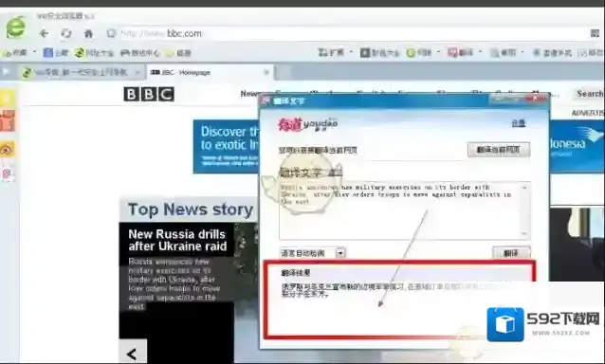Open the dropdown arrow next to 扩展
Viewport: 605px width, 364px height.
[x=351, y=52]
